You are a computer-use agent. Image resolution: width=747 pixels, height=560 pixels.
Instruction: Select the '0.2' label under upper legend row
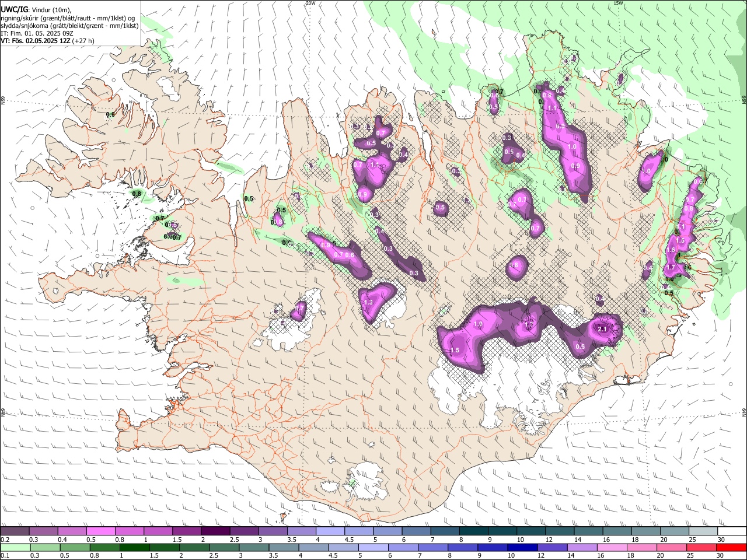click(4, 540)
